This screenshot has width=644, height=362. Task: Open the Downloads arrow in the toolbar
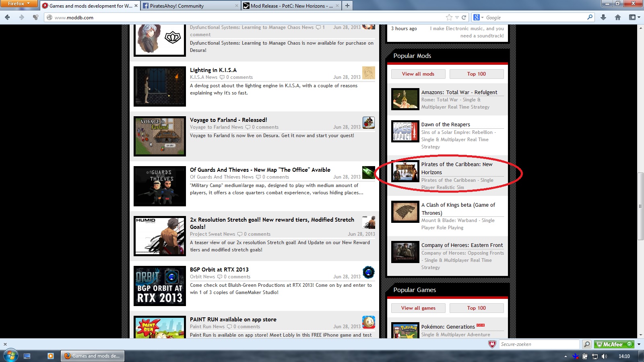click(x=603, y=17)
